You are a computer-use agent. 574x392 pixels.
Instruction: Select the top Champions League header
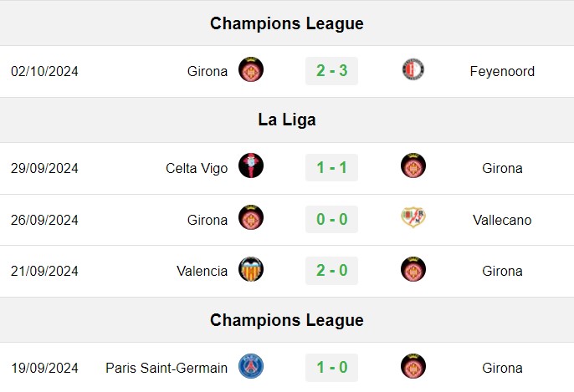[287, 23]
